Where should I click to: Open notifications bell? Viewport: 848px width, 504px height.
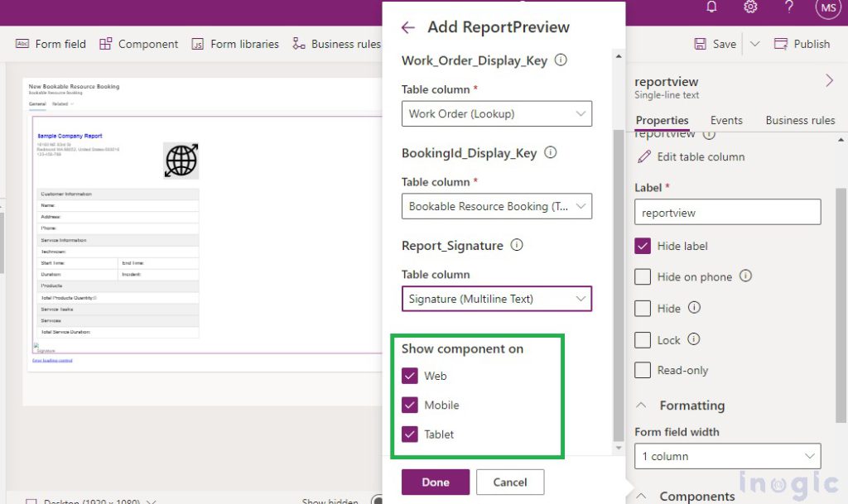click(x=711, y=7)
